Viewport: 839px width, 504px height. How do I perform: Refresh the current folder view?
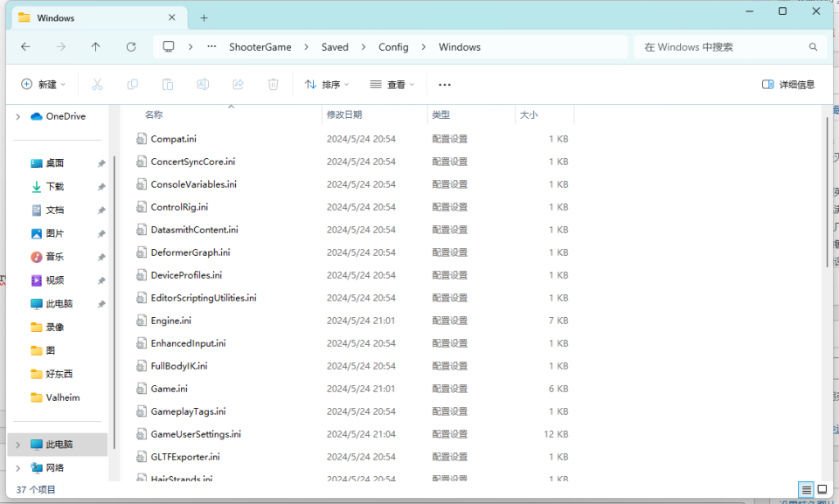[x=131, y=47]
